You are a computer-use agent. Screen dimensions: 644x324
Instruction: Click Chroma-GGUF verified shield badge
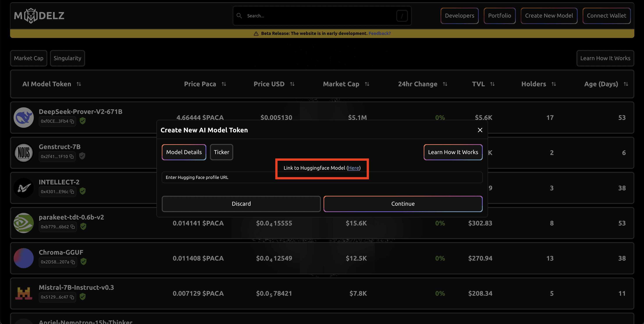(x=84, y=261)
